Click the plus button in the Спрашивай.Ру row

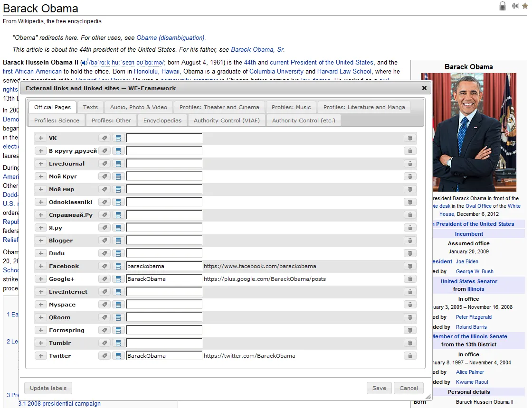coord(41,215)
